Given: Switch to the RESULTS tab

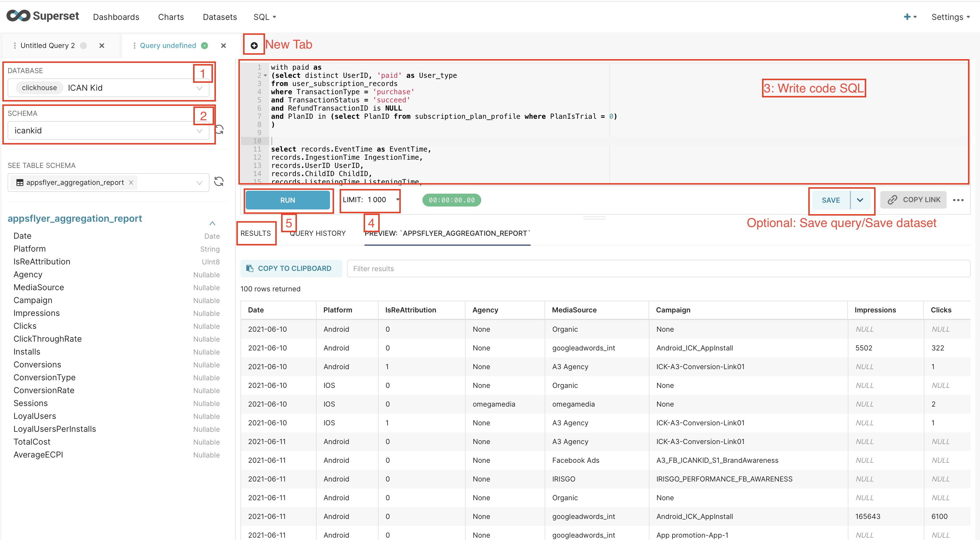Looking at the screenshot, I should click(x=256, y=233).
